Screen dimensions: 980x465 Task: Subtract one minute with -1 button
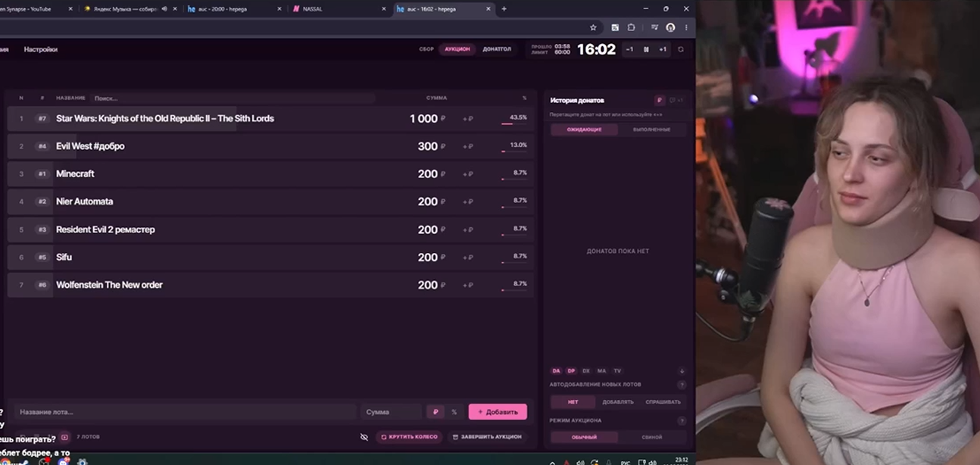(629, 49)
